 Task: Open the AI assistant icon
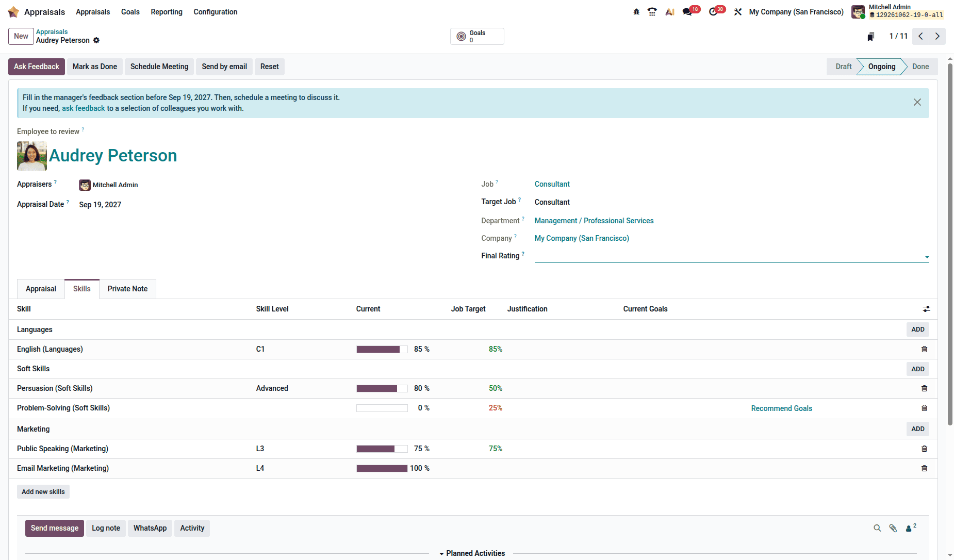click(x=670, y=12)
